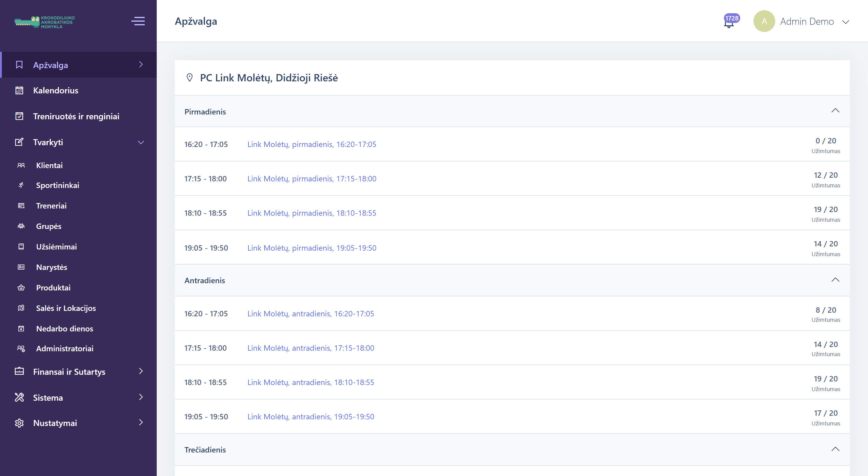Collapse the Trečiadienis section
The height and width of the screenshot is (476, 868).
click(x=835, y=449)
